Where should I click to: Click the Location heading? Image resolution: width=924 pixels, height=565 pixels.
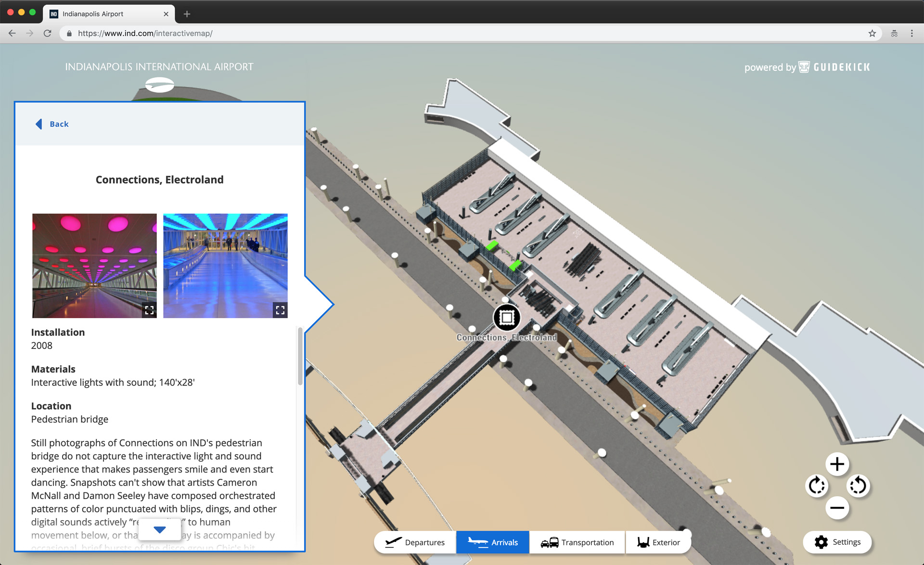tap(51, 406)
